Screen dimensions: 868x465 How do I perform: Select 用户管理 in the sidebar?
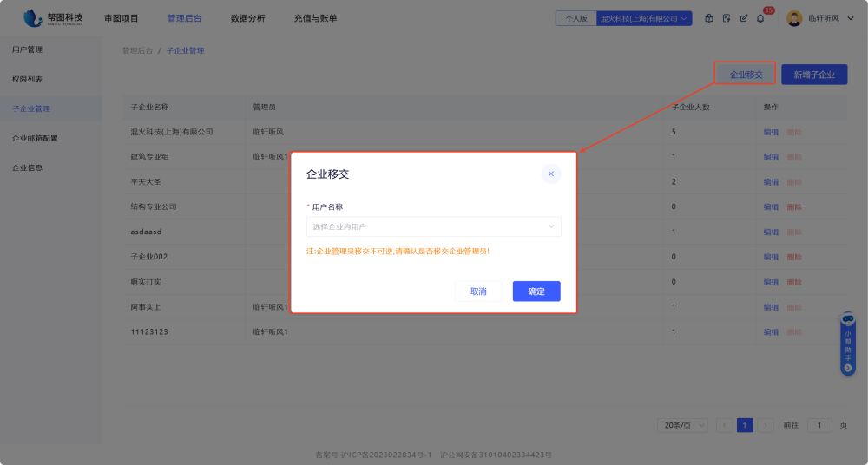(x=27, y=49)
